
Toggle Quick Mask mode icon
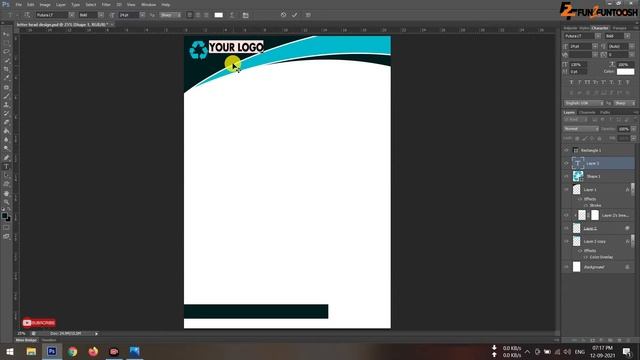[x=6, y=228]
